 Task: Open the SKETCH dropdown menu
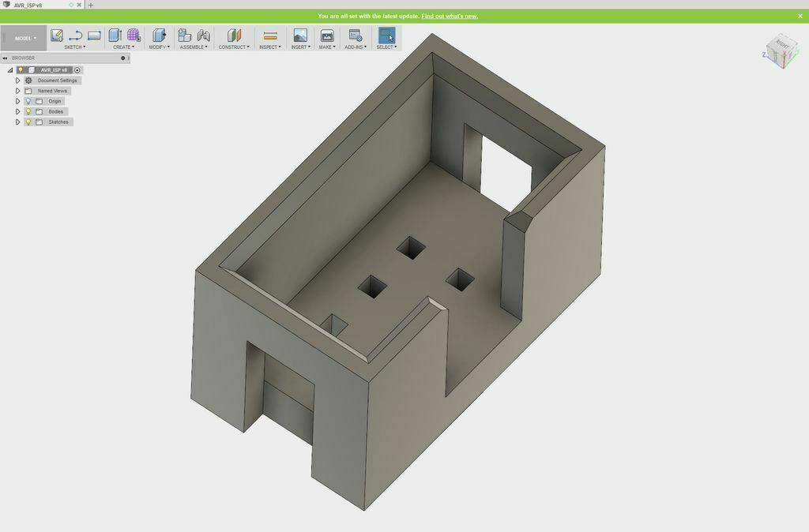tap(75, 47)
